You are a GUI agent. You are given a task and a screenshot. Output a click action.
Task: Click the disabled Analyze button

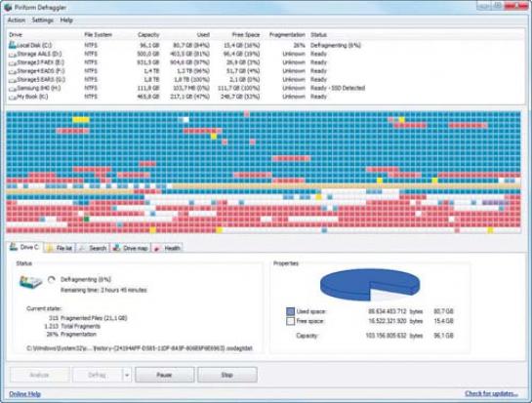pos(40,375)
